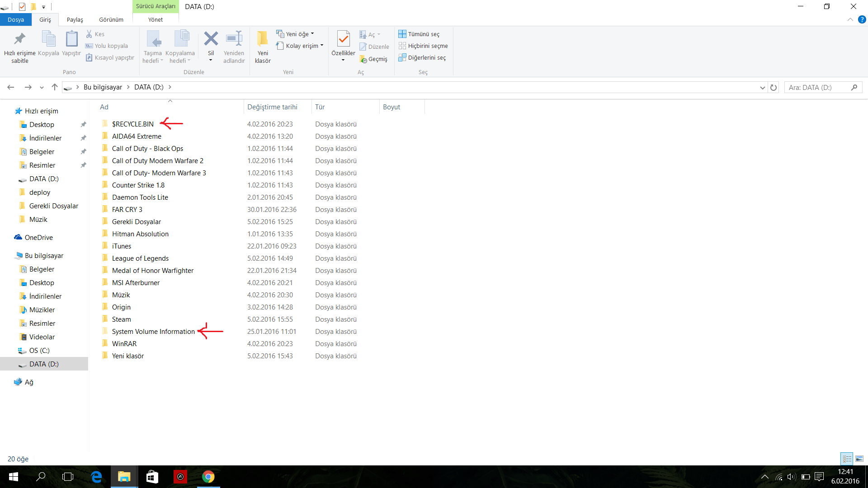Select OS (C:) in navigation pane

coord(39,351)
